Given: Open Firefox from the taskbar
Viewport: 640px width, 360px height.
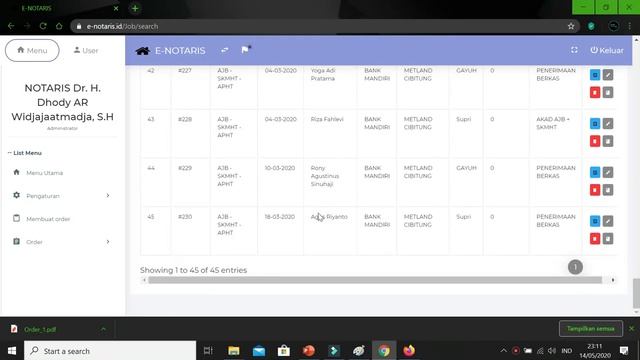Looking at the screenshot, I should click(x=409, y=351).
